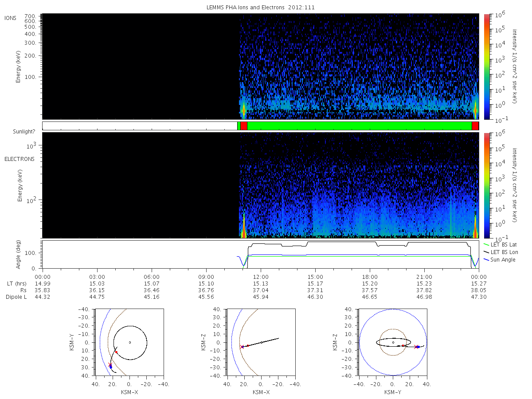Click the white empty portion of Sunlight bar
This screenshot has width=532, height=399.
pyautogui.click(x=140, y=126)
